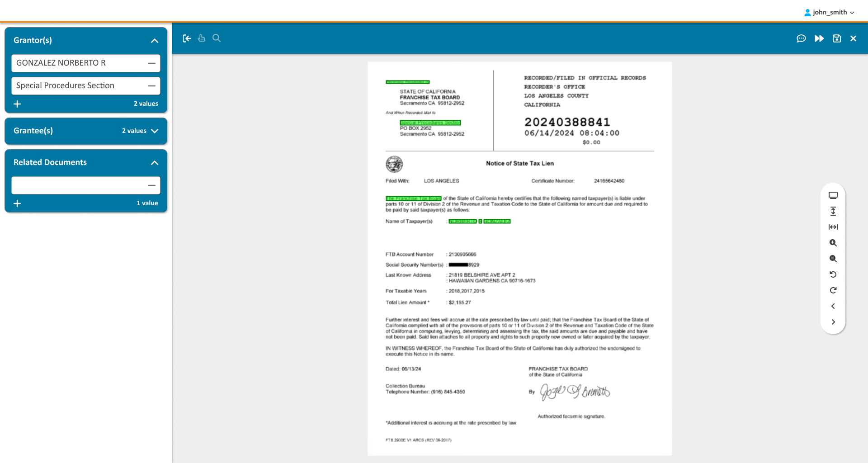Zoom out of the document
868x463 pixels.
point(833,259)
